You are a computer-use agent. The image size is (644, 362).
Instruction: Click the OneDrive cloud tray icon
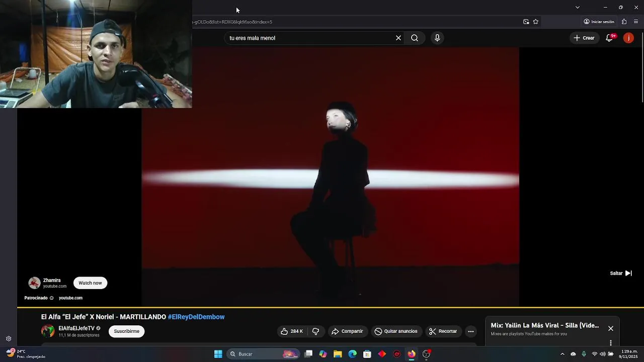(x=573, y=354)
